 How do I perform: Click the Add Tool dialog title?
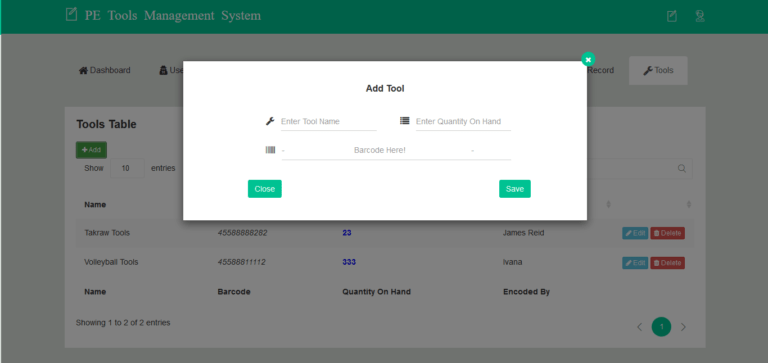(x=385, y=89)
